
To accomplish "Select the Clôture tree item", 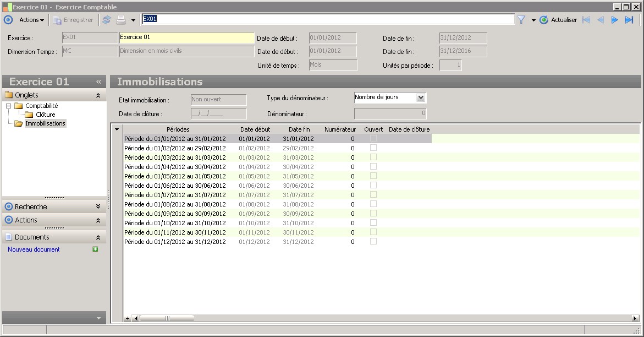I will (x=45, y=115).
